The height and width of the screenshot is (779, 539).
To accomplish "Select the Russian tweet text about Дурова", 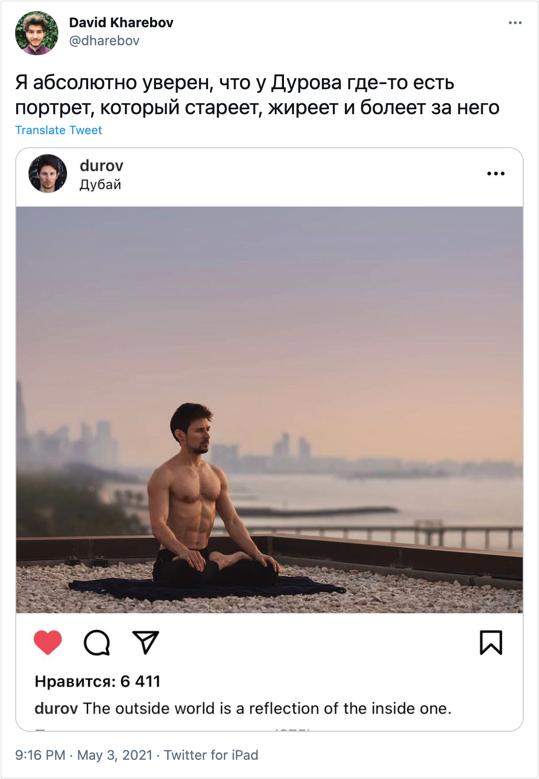I will point(257,95).
